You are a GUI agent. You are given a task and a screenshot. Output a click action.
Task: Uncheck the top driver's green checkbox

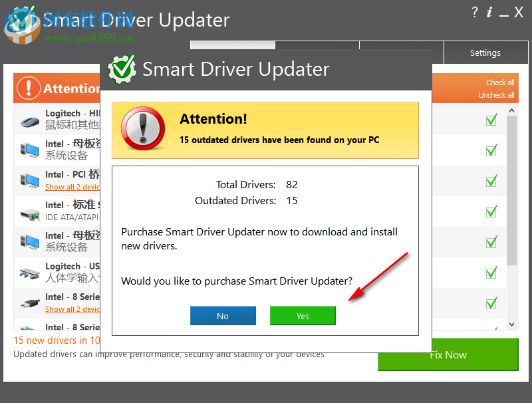tap(491, 120)
